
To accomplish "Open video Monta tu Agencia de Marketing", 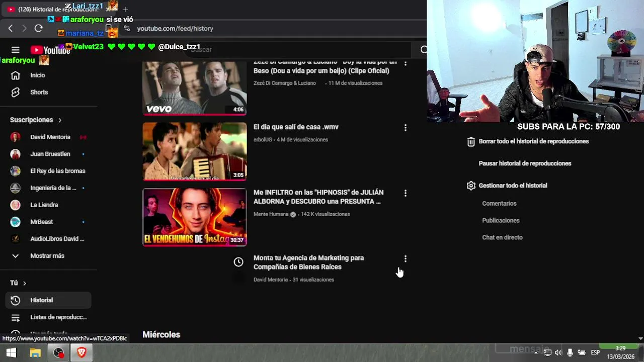I will pos(308,262).
